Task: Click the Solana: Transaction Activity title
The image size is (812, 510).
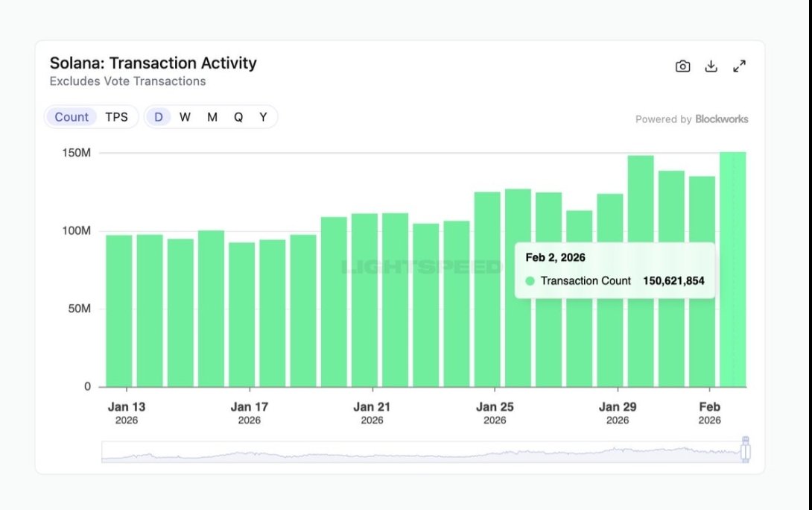Action: point(153,63)
